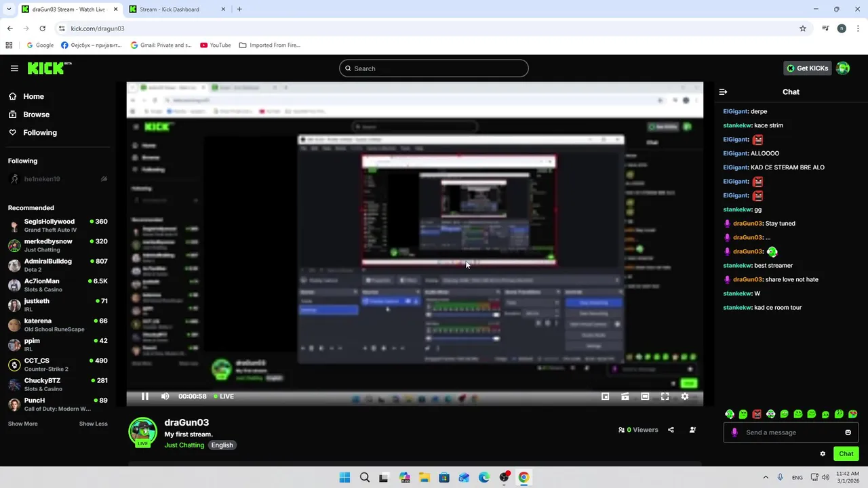Show hidden system tray icons
This screenshot has height=488, width=868.
766,477
